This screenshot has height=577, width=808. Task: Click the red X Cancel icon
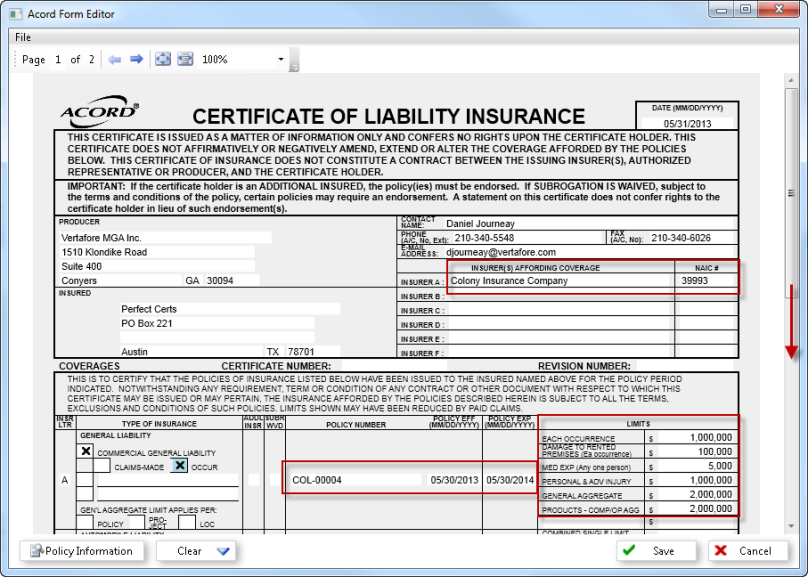722,551
